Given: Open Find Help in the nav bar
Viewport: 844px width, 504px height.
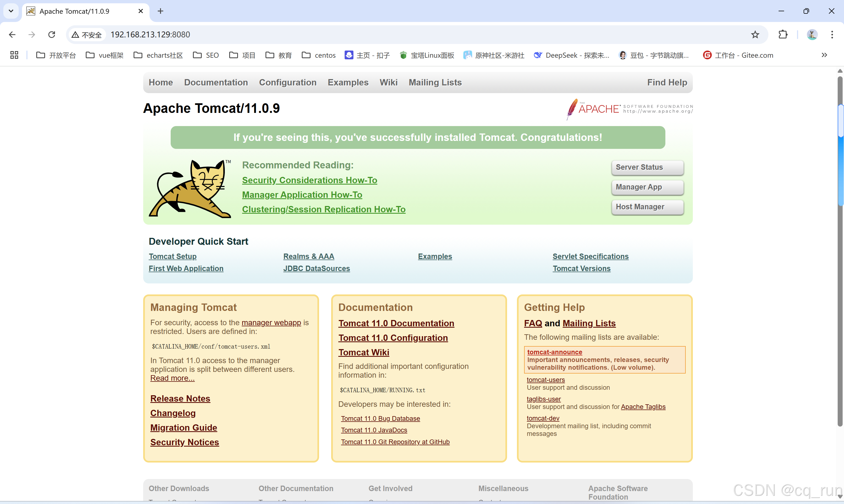Looking at the screenshot, I should (667, 82).
